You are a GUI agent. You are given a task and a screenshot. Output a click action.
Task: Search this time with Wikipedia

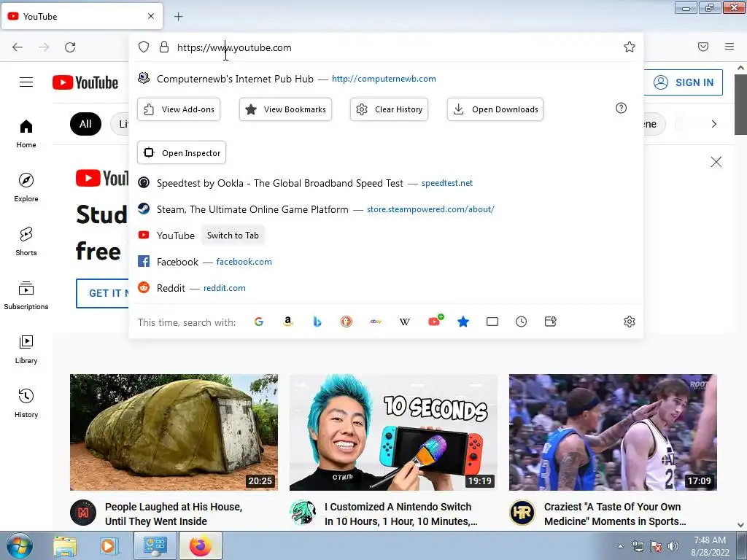[x=404, y=322]
